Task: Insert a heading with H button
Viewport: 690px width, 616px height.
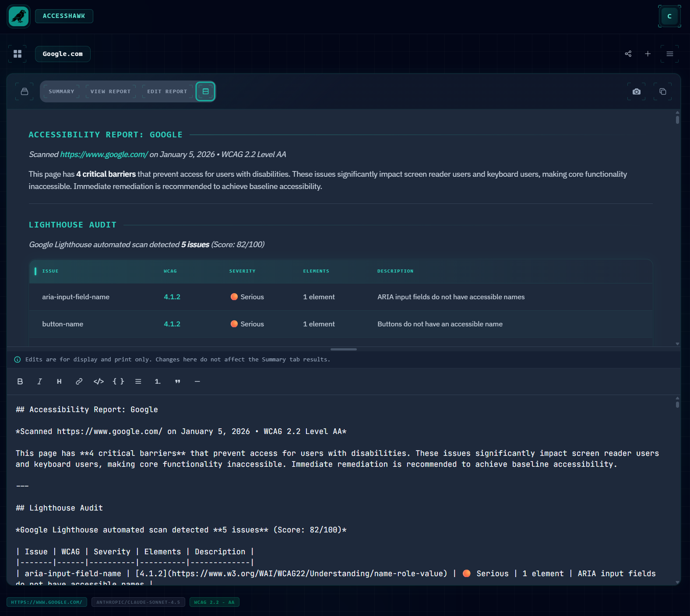Action: click(x=59, y=381)
